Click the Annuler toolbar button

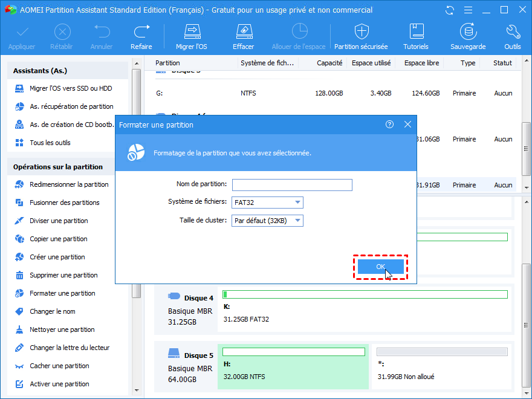102,37
